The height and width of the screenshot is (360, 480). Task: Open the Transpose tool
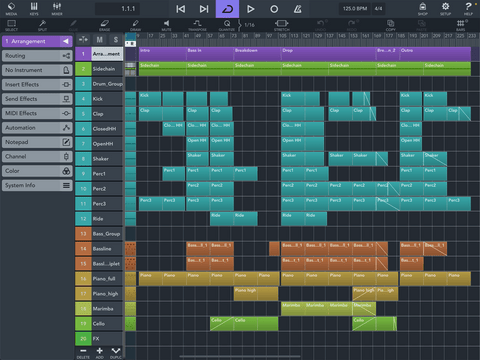pyautogui.click(x=197, y=25)
